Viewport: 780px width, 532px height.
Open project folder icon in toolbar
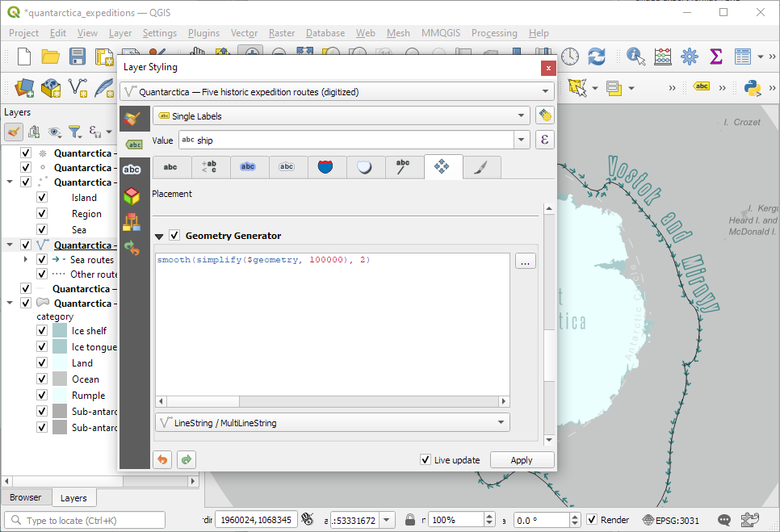coord(50,57)
